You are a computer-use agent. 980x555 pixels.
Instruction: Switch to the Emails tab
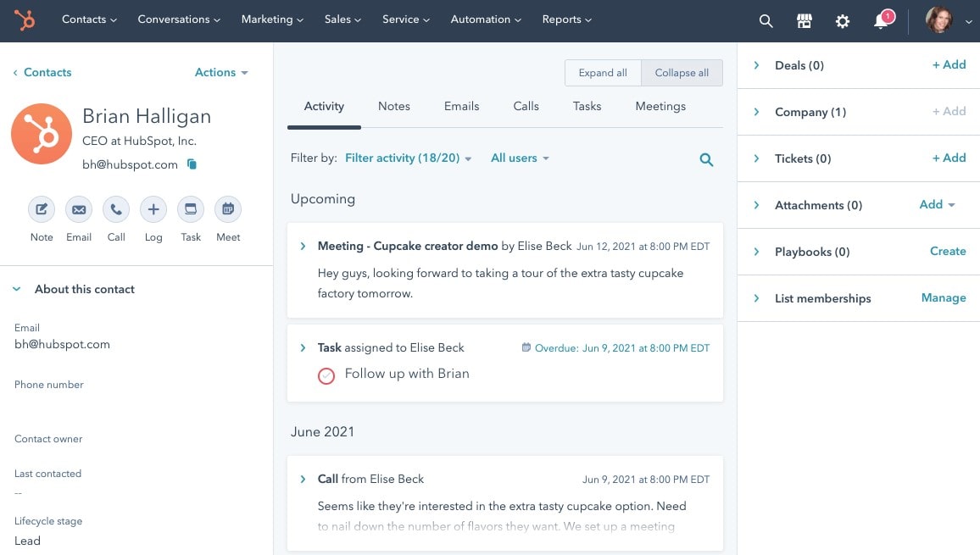click(461, 106)
